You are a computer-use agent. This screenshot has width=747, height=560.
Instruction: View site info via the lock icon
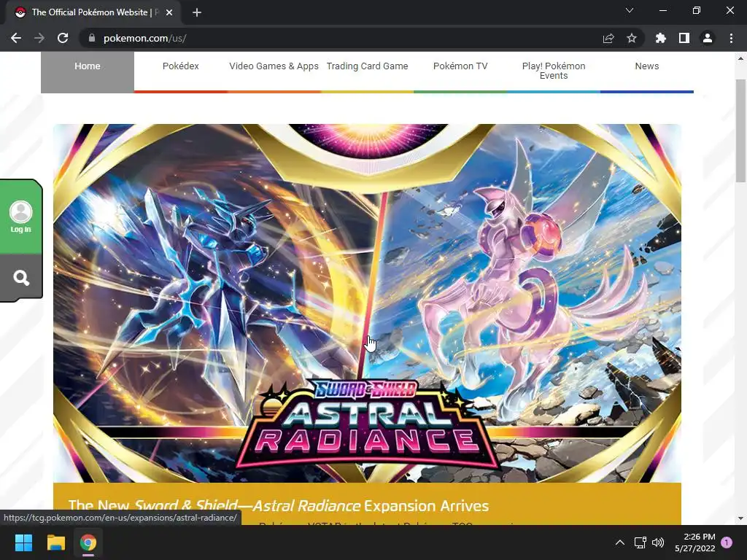[92, 38]
